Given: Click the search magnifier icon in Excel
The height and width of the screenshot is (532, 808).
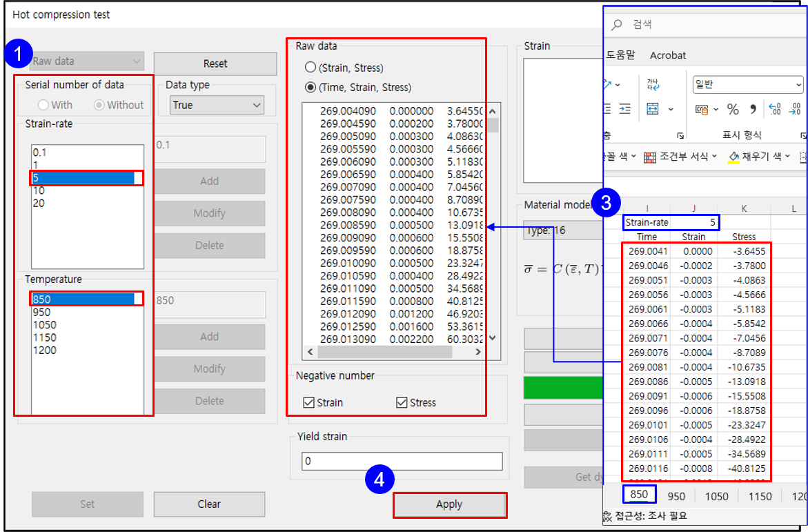Looking at the screenshot, I should 616,24.
